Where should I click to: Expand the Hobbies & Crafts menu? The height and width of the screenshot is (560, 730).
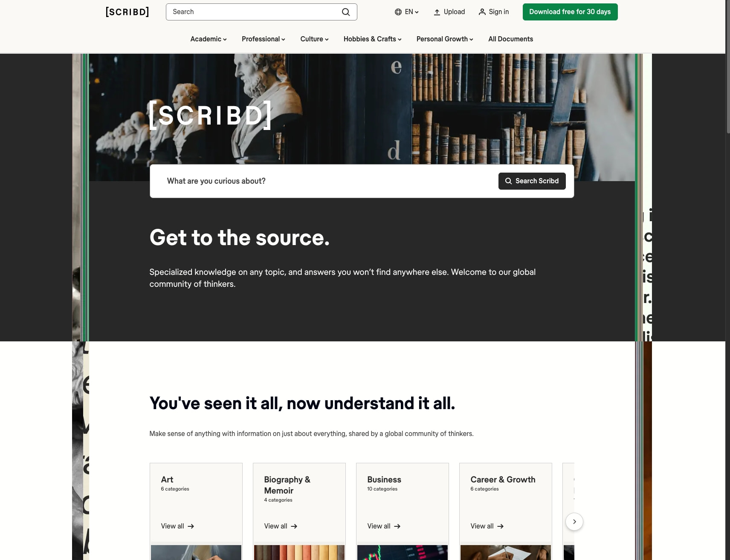pyautogui.click(x=373, y=39)
